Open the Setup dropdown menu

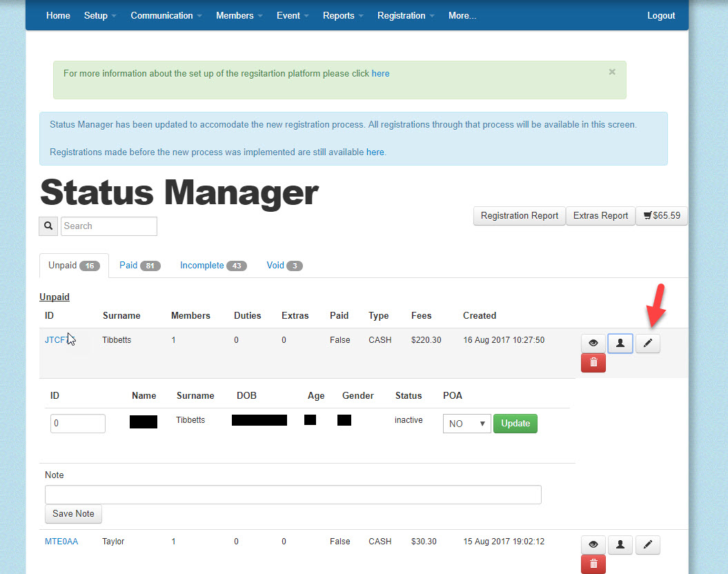100,15
